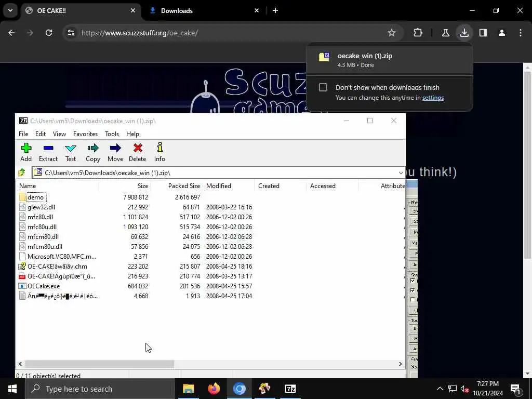Image resolution: width=532 pixels, height=399 pixels.
Task: Click the Windows Start button
Action: 12,389
